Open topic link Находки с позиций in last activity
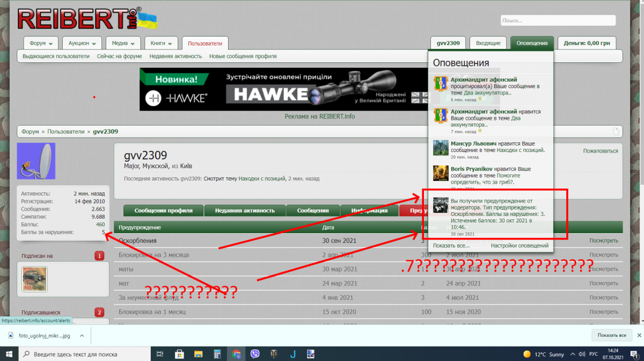This screenshot has height=361, width=644. click(262, 178)
